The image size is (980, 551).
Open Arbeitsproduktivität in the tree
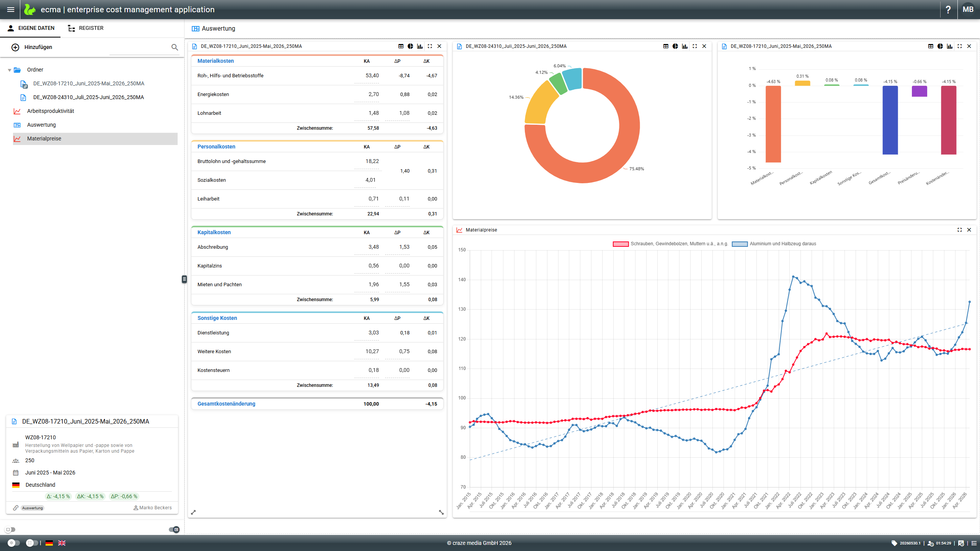(x=51, y=111)
